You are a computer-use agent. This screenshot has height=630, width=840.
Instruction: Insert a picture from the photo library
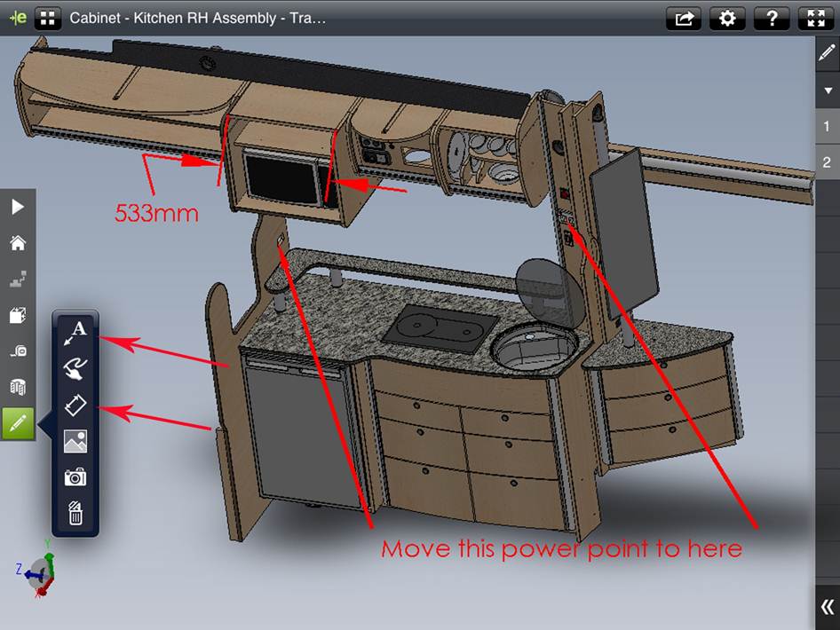75,441
